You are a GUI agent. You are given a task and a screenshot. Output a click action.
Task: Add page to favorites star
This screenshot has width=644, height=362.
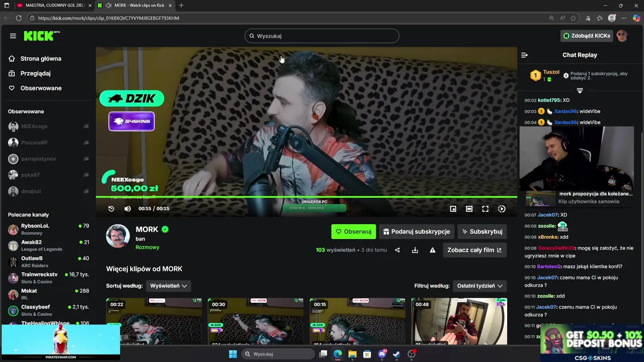573,18
